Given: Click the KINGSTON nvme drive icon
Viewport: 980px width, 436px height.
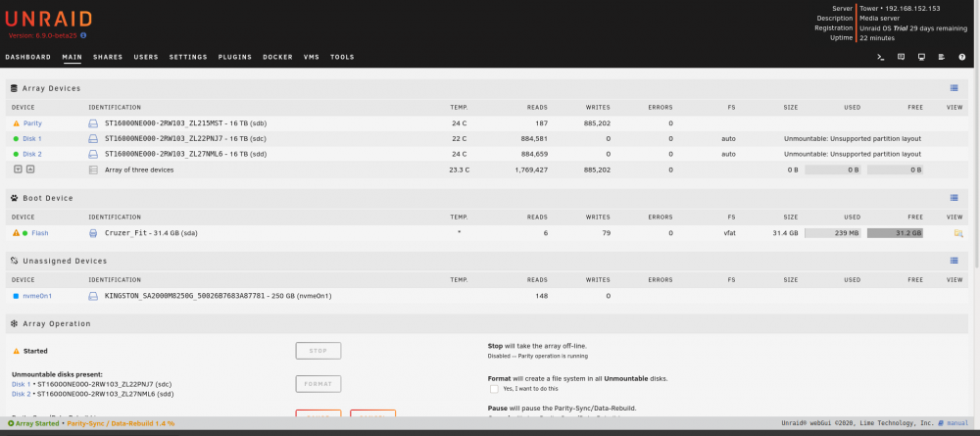Looking at the screenshot, I should pyautogui.click(x=93, y=296).
